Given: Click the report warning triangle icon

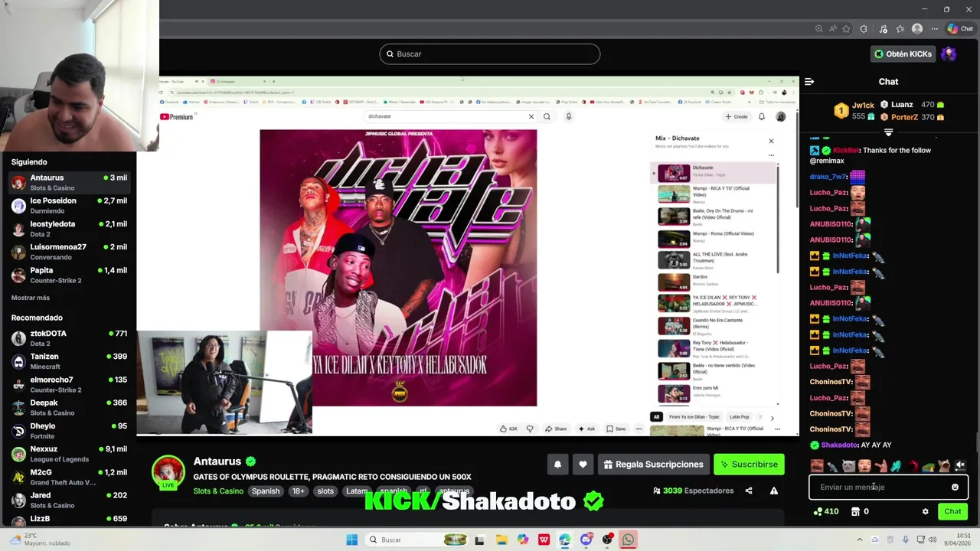Looking at the screenshot, I should point(774,491).
